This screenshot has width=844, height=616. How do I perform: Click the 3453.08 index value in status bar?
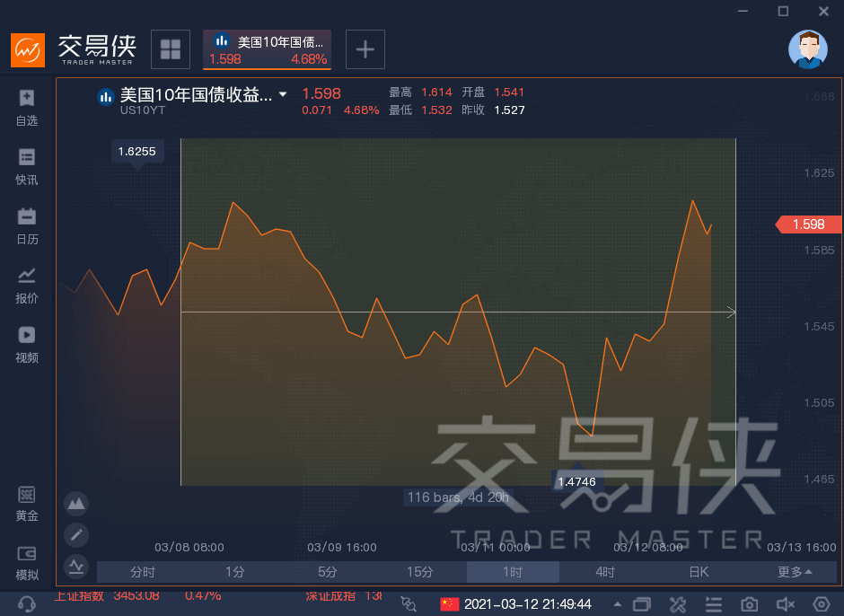click(136, 595)
